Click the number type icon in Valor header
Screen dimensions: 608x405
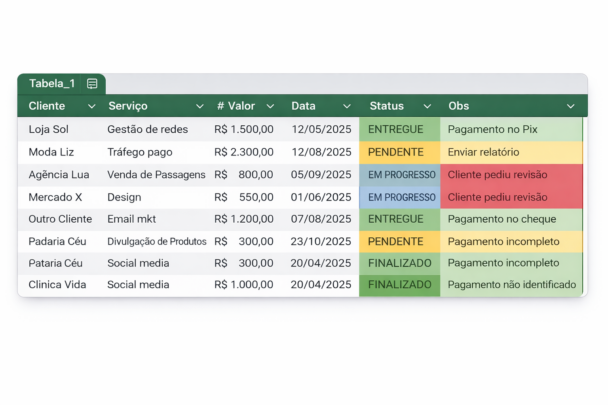point(220,106)
